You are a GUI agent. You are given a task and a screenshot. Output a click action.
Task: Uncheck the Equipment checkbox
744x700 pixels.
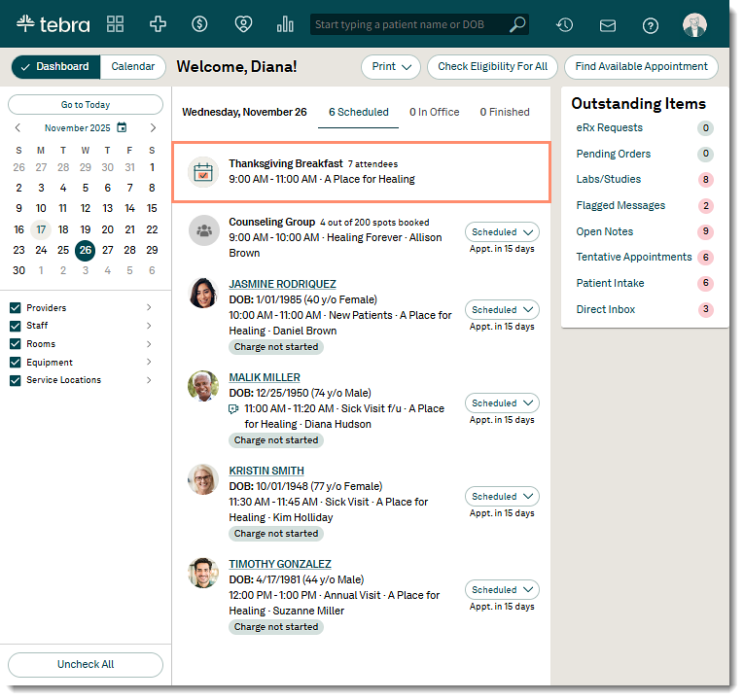(16, 363)
